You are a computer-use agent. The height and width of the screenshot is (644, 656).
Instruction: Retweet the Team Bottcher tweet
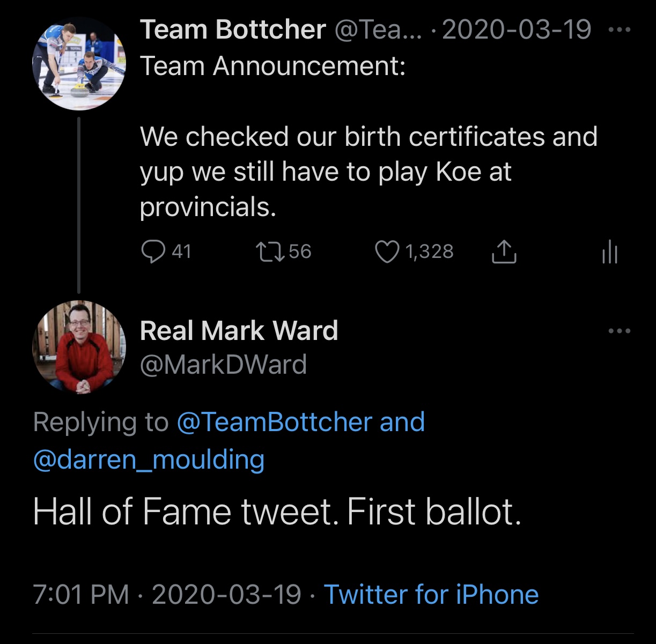click(271, 251)
